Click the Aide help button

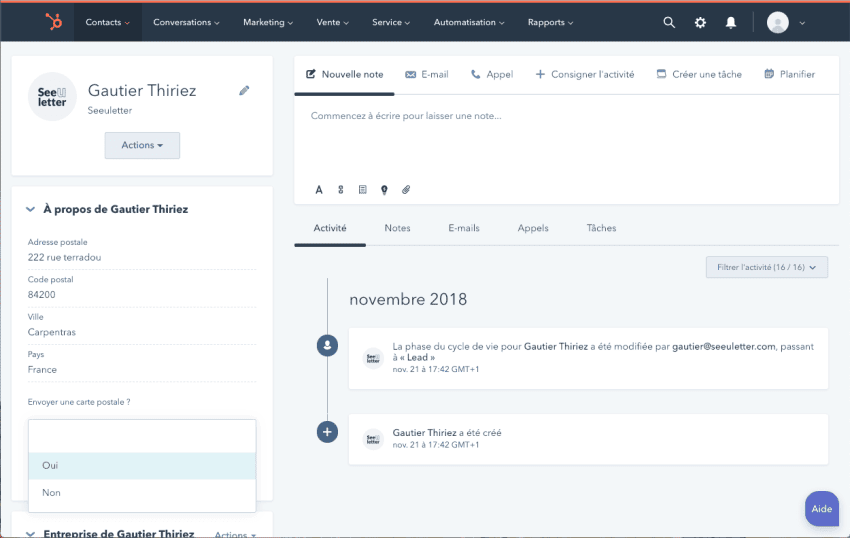822,509
